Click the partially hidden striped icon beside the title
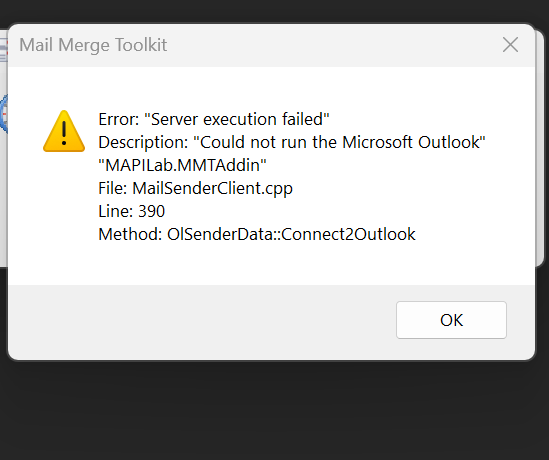This screenshot has height=460, width=549. pyautogui.click(x=4, y=50)
